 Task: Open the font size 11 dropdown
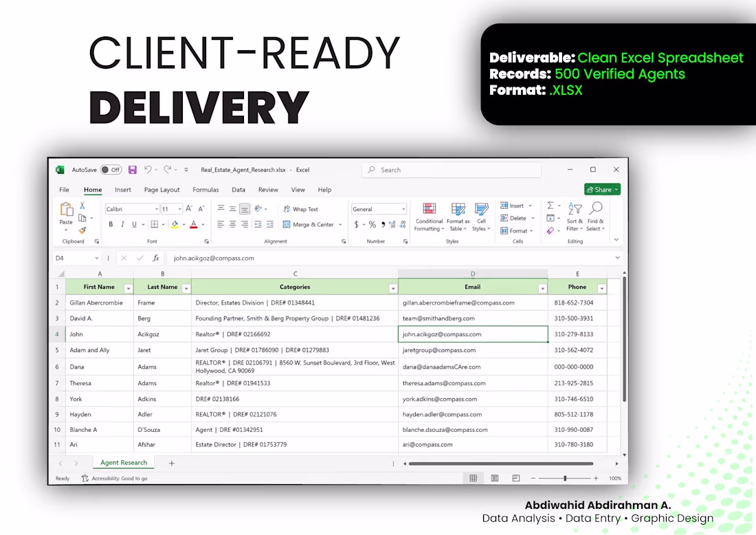179,209
